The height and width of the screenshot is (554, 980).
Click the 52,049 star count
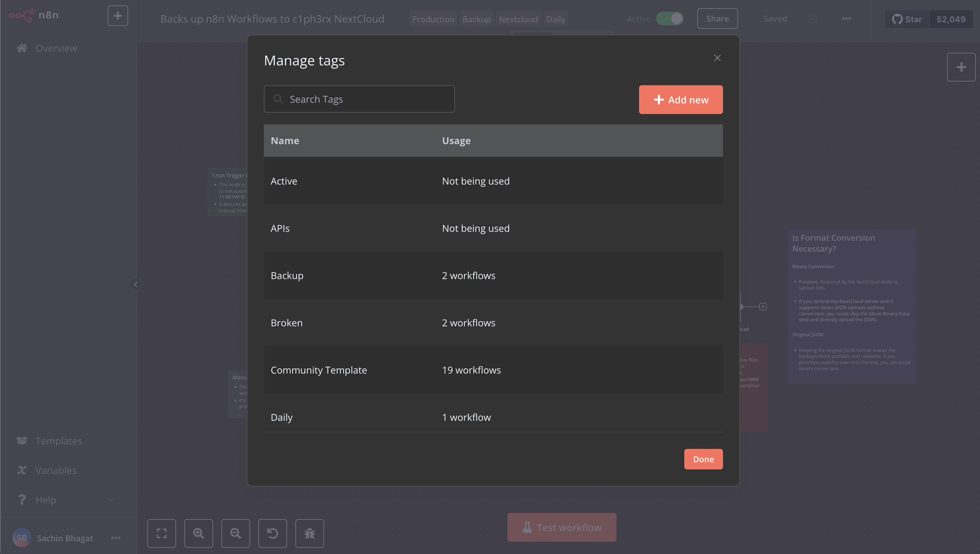(x=951, y=19)
